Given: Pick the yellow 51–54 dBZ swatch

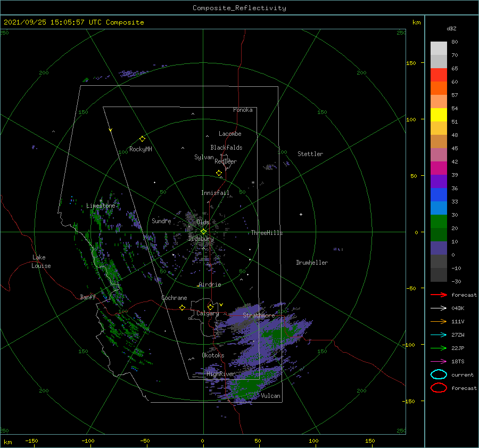Looking at the screenshot, I should 439,115.
